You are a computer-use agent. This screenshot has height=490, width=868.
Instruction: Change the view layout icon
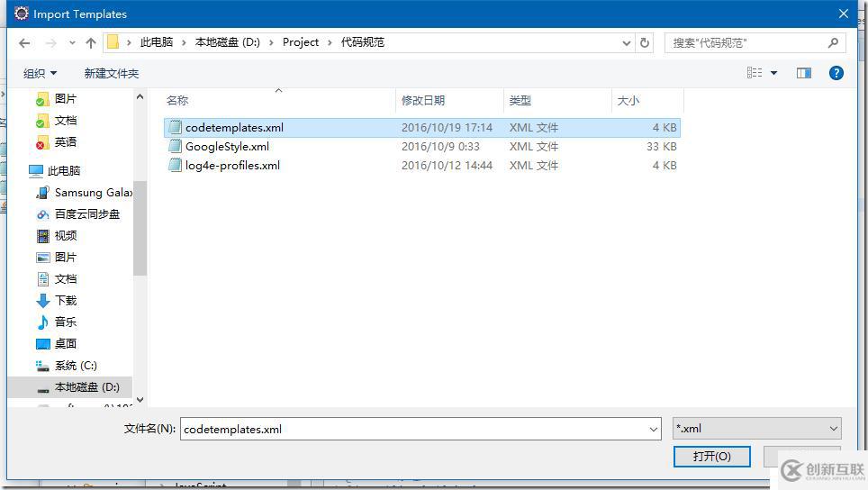[754, 73]
